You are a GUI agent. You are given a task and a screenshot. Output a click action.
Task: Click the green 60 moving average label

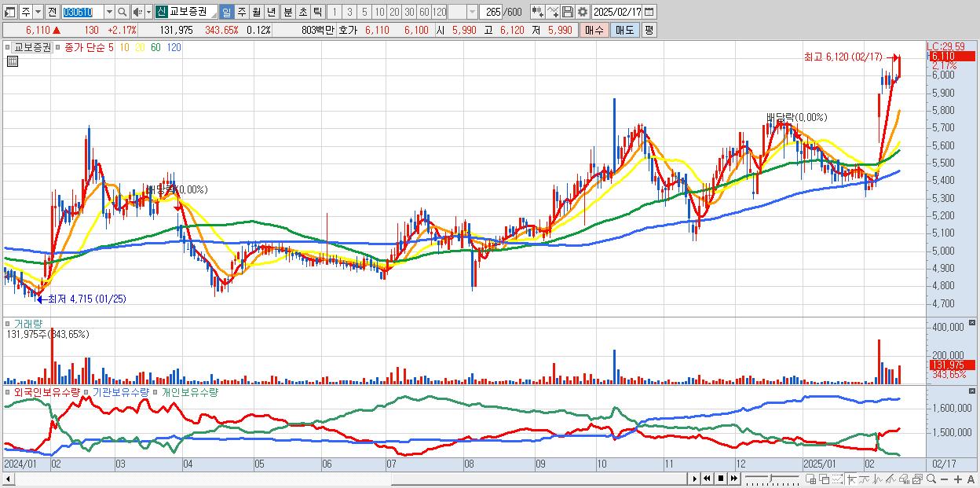(x=155, y=47)
